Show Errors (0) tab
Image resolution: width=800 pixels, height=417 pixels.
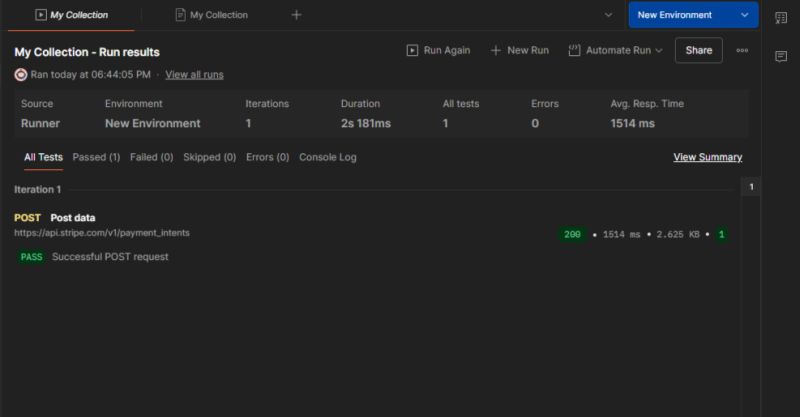[x=267, y=158]
